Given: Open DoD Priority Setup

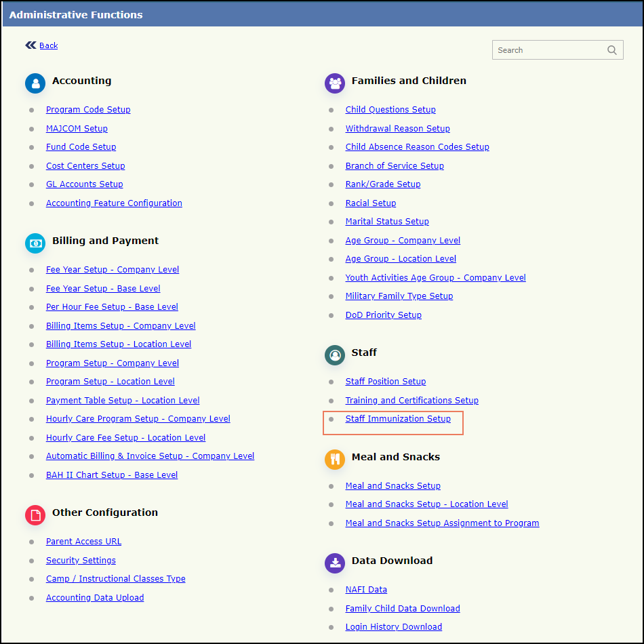Looking at the screenshot, I should point(383,315).
